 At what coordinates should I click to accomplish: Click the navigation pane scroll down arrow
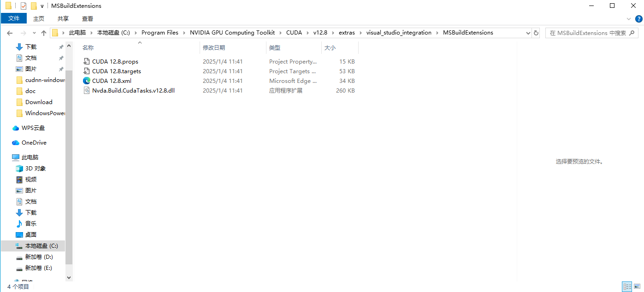[x=69, y=278]
